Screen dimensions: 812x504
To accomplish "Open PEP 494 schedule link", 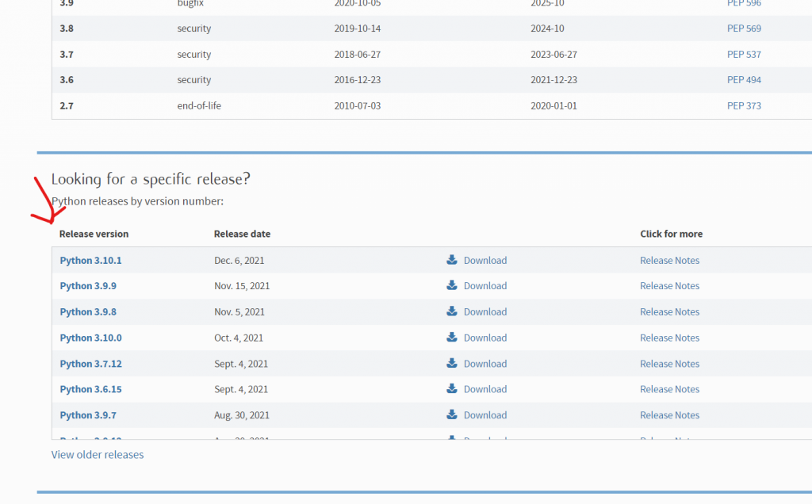I will click(x=744, y=80).
